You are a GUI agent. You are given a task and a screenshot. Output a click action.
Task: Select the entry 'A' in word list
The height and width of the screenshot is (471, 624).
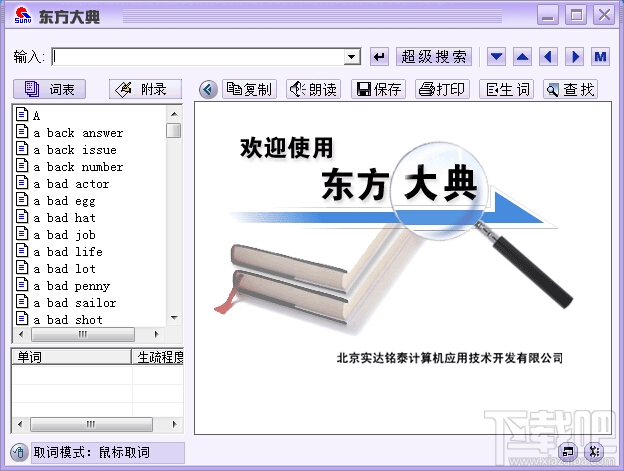click(36, 115)
